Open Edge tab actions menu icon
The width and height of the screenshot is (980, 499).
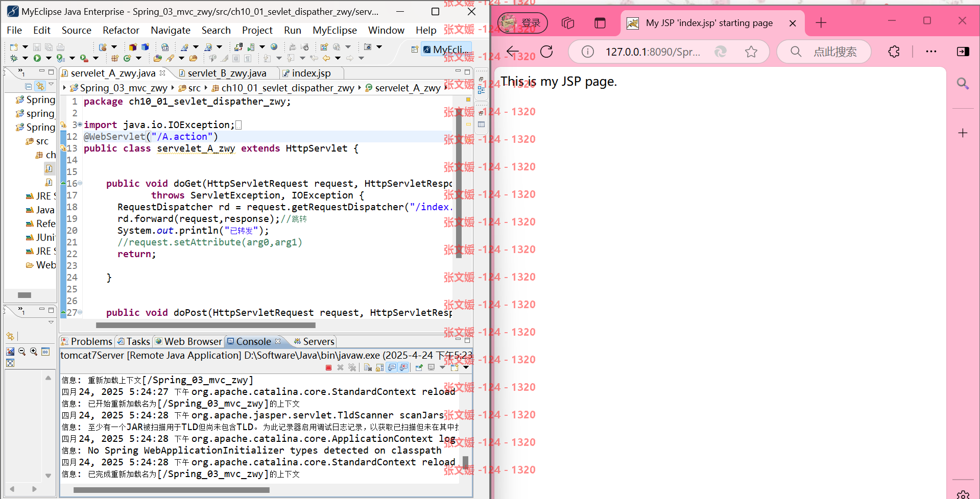point(600,23)
